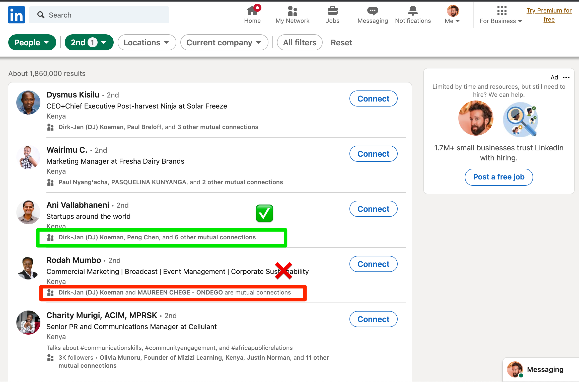Viewport: 579px width, 392px height.
Task: Open Ani Vallabhaneni's profile photo
Action: (28, 212)
